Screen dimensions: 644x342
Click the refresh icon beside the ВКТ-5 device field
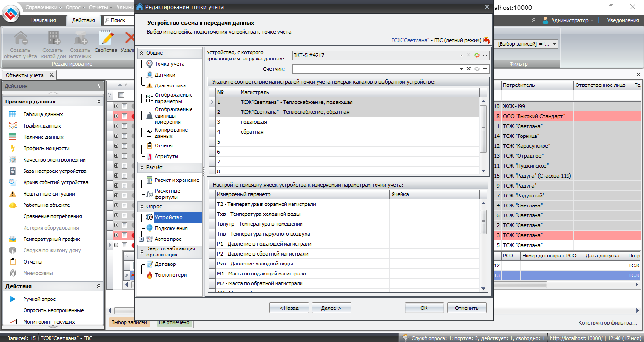(477, 55)
